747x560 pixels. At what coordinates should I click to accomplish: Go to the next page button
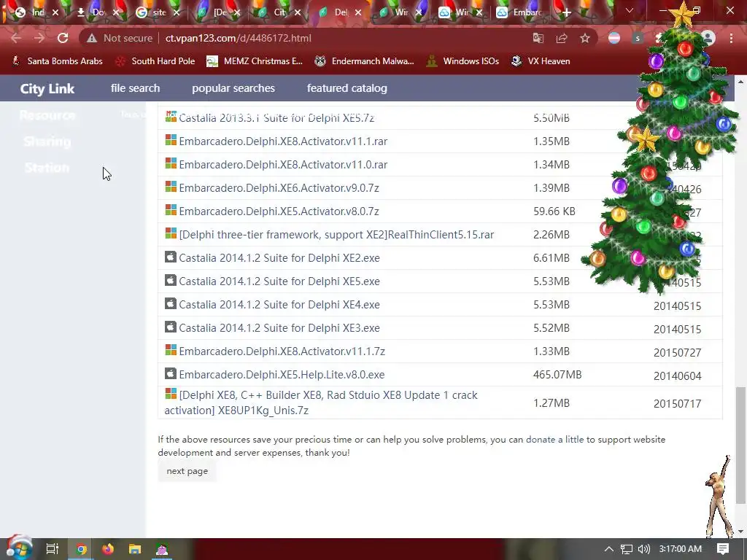187,471
